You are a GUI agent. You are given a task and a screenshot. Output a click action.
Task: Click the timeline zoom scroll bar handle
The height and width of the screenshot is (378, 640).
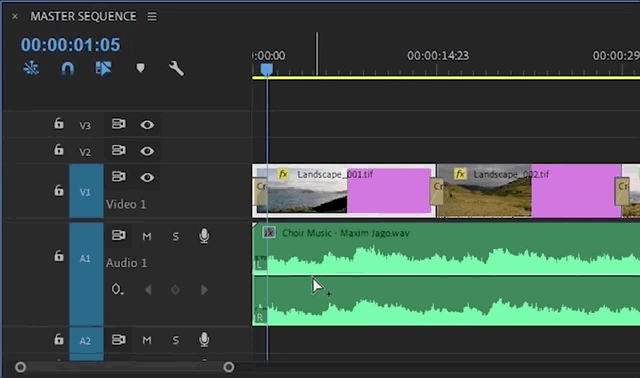point(124,367)
